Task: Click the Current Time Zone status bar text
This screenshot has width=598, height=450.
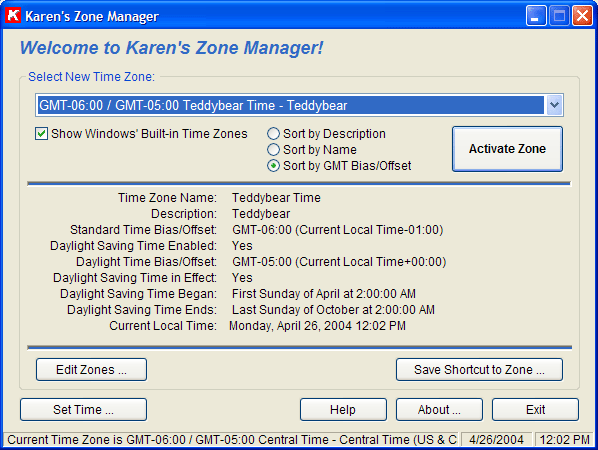Action: pyautogui.click(x=231, y=440)
